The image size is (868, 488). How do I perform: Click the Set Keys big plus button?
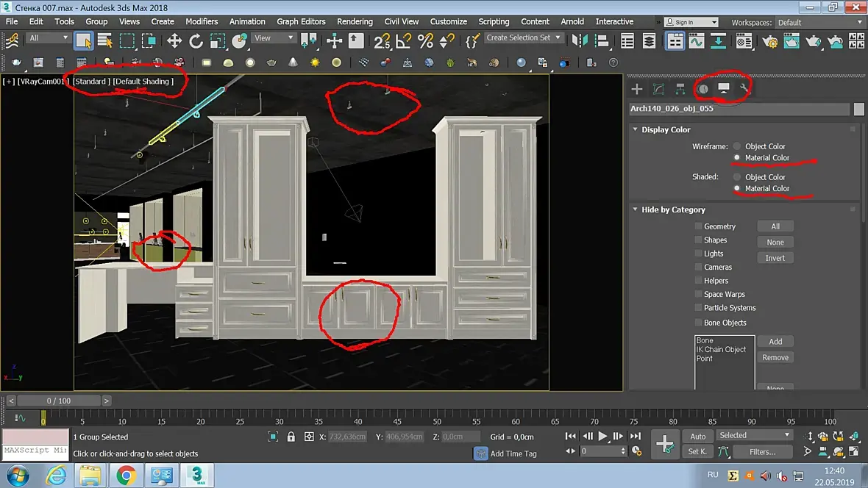point(665,443)
